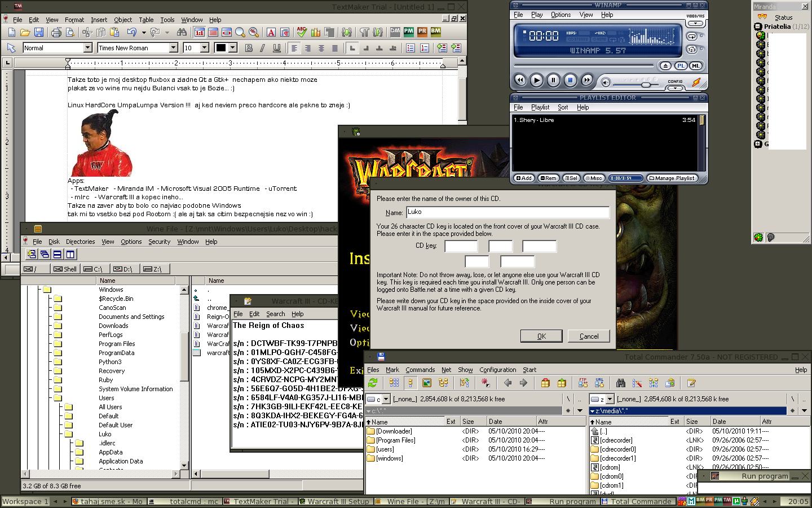812x508 pixels.
Task: Mute speaker icon in Winamp
Action: pos(606,83)
